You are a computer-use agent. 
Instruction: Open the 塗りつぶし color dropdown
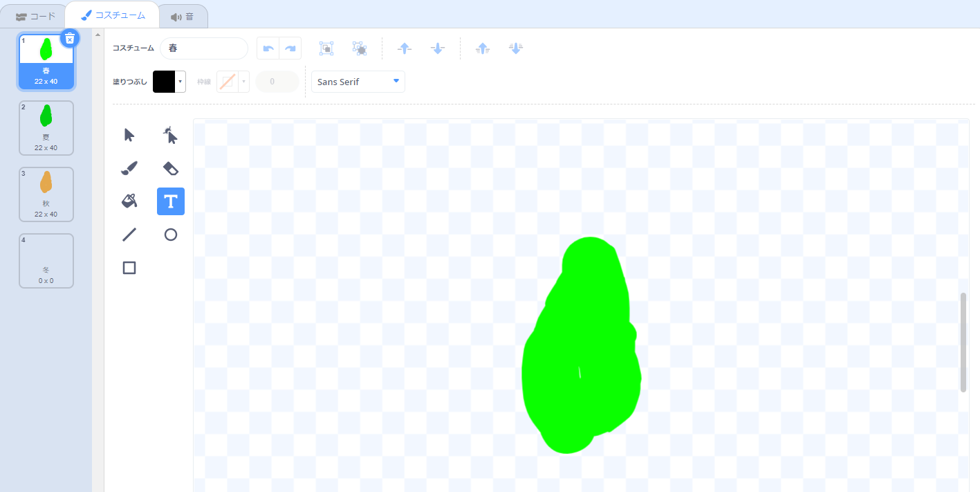169,81
